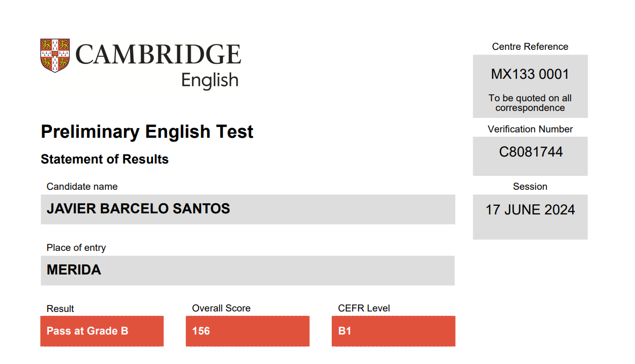Click the Candidate name label
This screenshot has width=635, height=364.
coord(82,187)
